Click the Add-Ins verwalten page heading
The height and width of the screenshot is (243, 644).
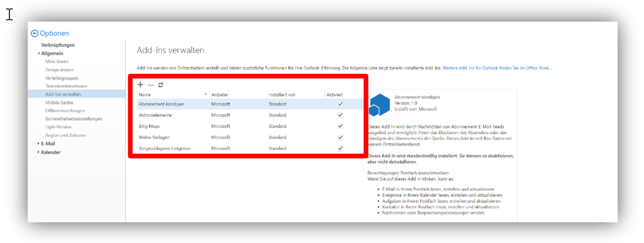(170, 50)
